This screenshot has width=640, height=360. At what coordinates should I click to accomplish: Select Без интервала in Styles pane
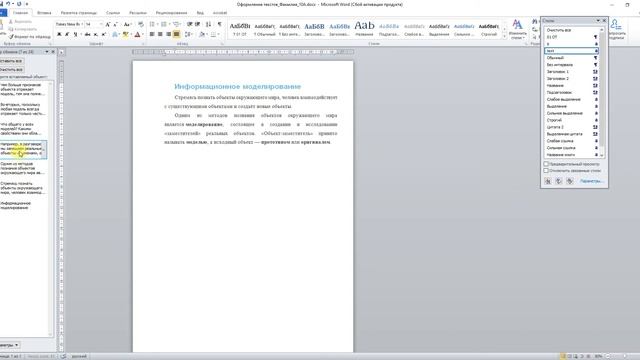pos(571,65)
